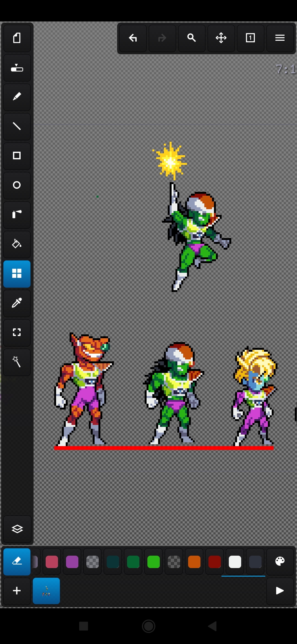Viewport: 297px width, 644px height.
Task: Pick the pink-red color swatch
Action: pos(52,562)
